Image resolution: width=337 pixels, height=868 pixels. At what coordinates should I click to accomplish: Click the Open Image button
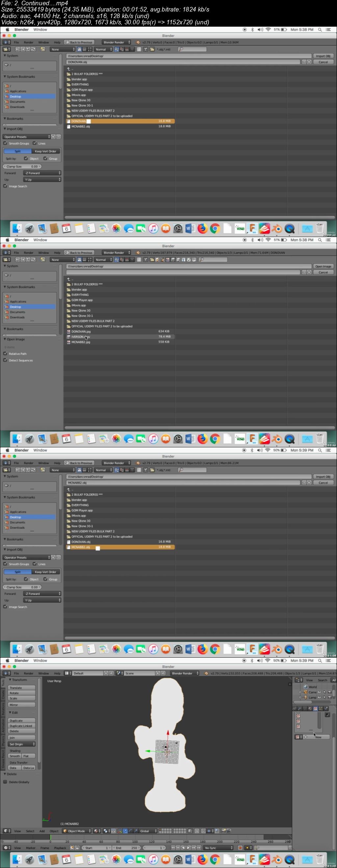click(323, 266)
